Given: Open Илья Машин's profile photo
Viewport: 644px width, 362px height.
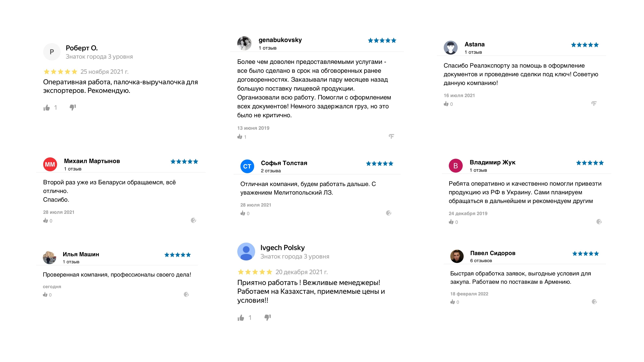Looking at the screenshot, I should (49, 257).
